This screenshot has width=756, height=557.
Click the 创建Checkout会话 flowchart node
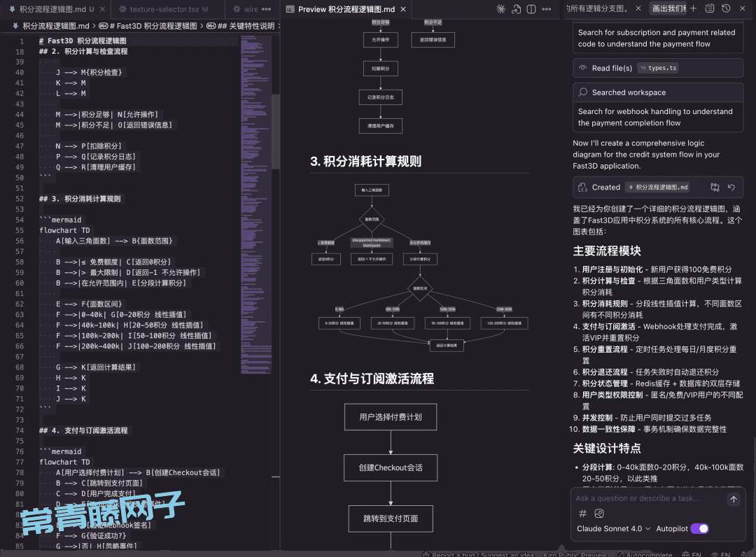coord(391,467)
